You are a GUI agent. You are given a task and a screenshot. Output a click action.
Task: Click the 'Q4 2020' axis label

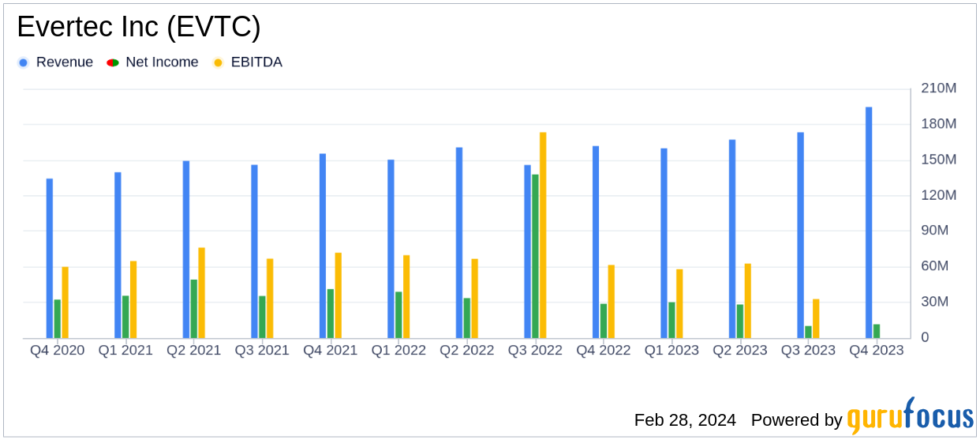tap(58, 351)
